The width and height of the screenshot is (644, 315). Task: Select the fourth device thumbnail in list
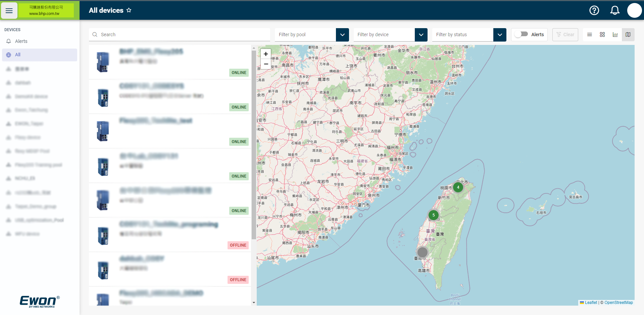(103, 167)
